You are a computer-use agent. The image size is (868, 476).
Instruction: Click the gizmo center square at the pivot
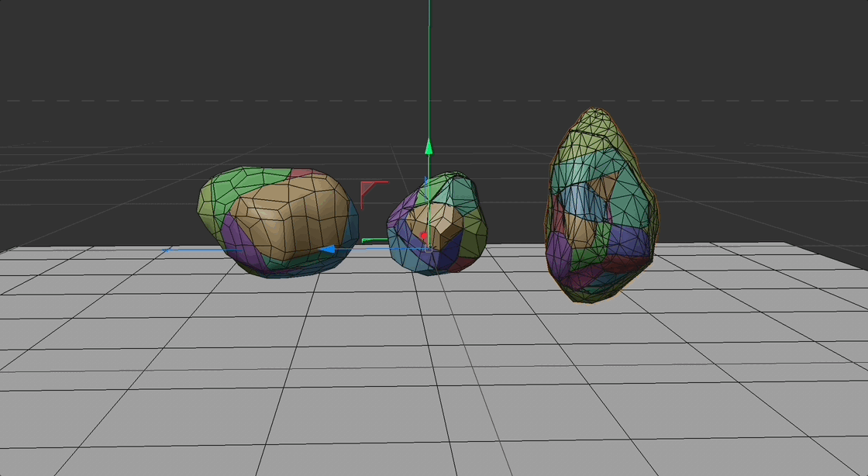coord(429,250)
